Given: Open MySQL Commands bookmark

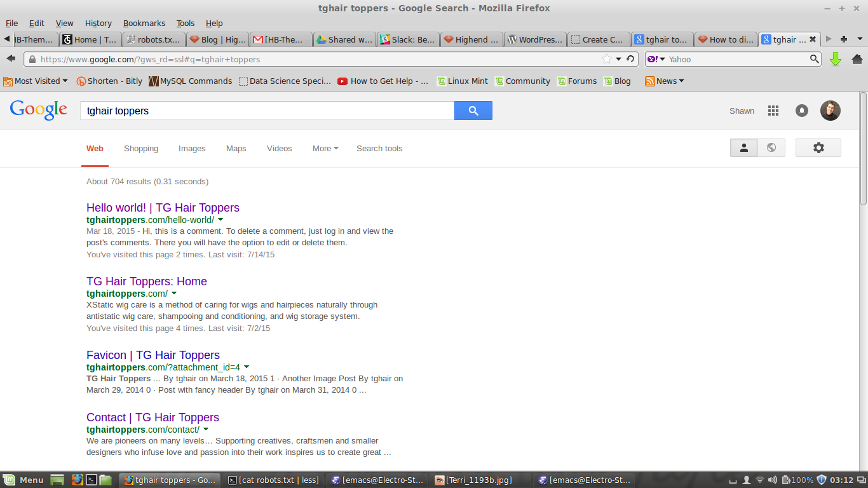Looking at the screenshot, I should [x=191, y=81].
